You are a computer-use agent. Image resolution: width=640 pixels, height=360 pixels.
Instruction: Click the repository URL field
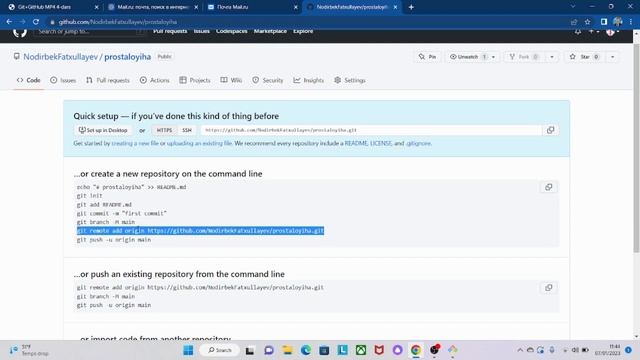point(371,130)
